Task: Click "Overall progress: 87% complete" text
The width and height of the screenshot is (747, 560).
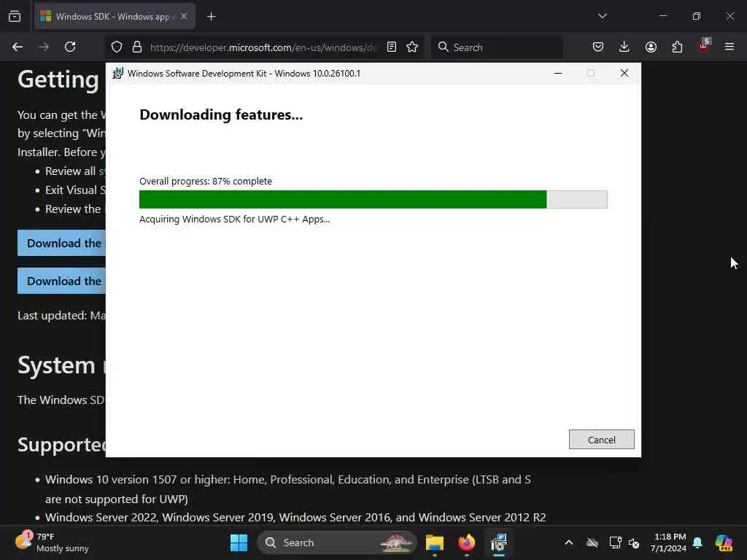Action: coord(205,181)
